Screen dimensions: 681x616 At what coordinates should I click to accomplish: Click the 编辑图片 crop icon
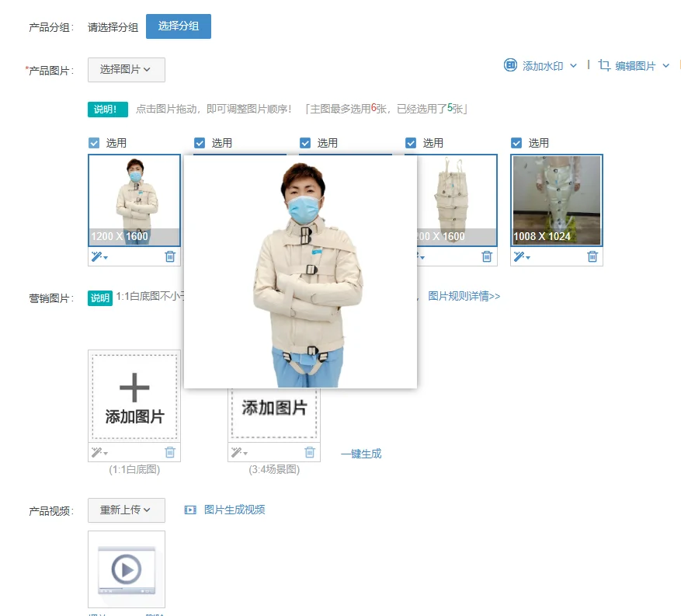coord(604,65)
